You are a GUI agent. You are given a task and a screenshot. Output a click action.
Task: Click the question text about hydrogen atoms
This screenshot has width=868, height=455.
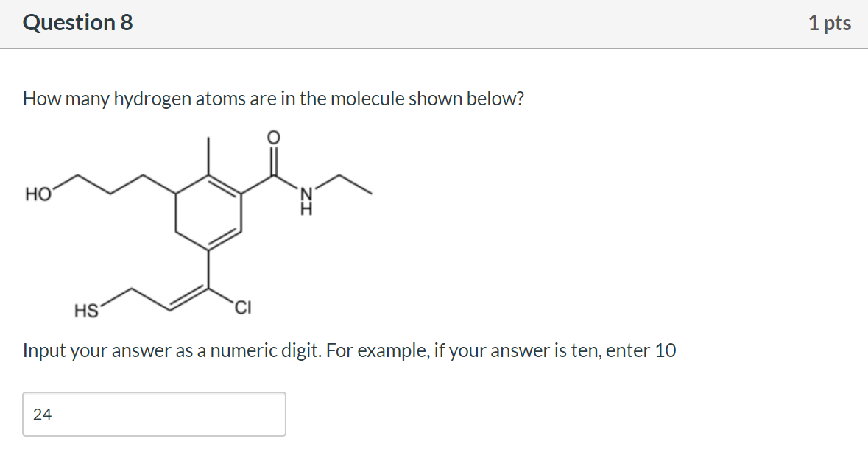coord(272,99)
